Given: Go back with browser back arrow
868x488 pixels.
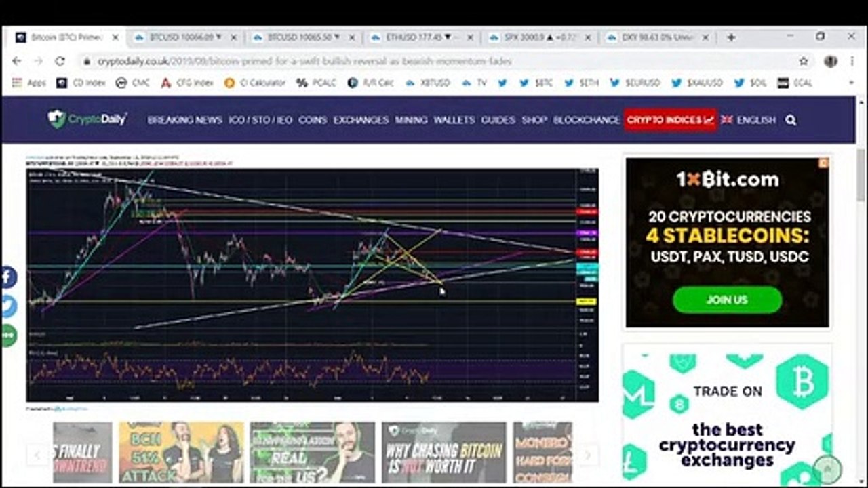Looking at the screenshot, I should coord(17,61).
